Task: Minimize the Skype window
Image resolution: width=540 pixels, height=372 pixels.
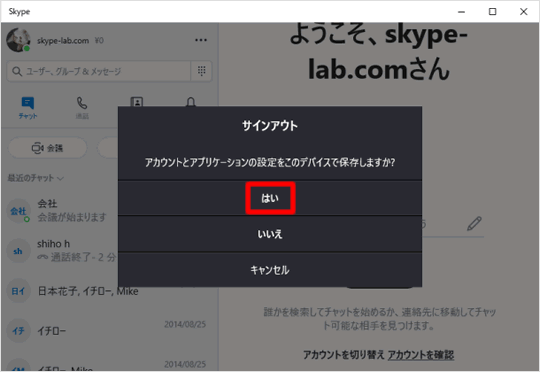Action: (461, 12)
